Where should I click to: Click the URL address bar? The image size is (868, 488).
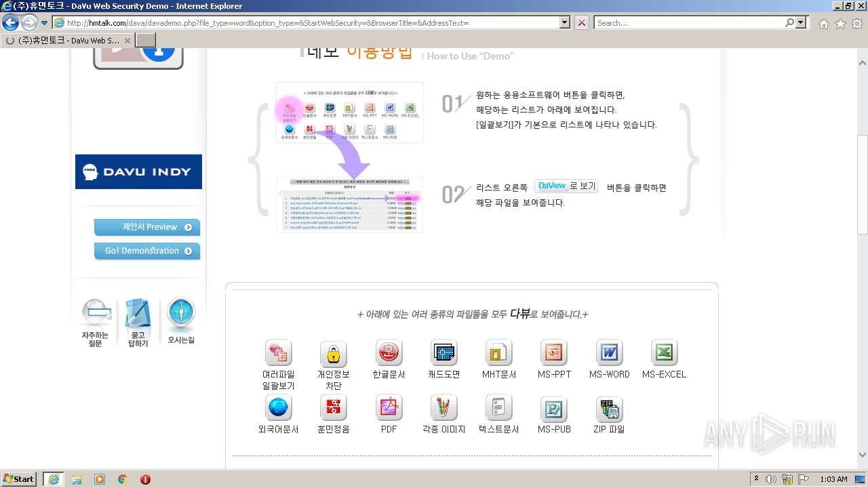tap(305, 23)
